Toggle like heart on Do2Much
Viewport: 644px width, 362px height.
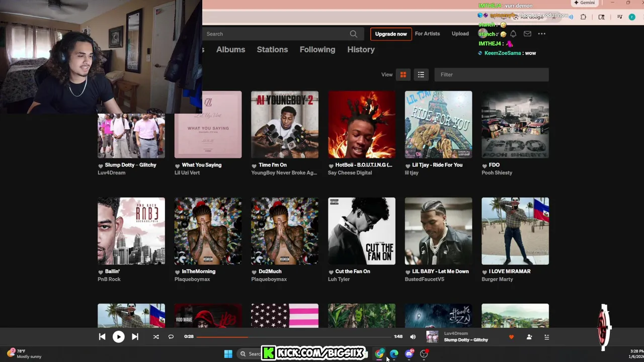coord(254,272)
